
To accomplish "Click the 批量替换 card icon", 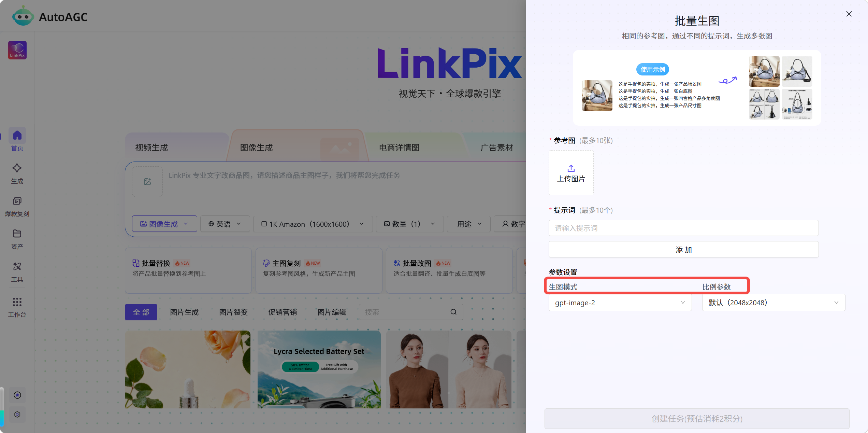I will [136, 263].
